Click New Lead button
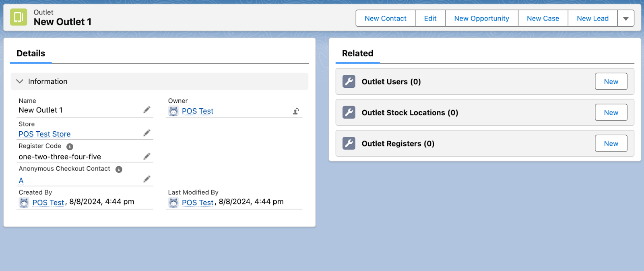Image resolution: width=644 pixels, height=271 pixels. [x=592, y=19]
